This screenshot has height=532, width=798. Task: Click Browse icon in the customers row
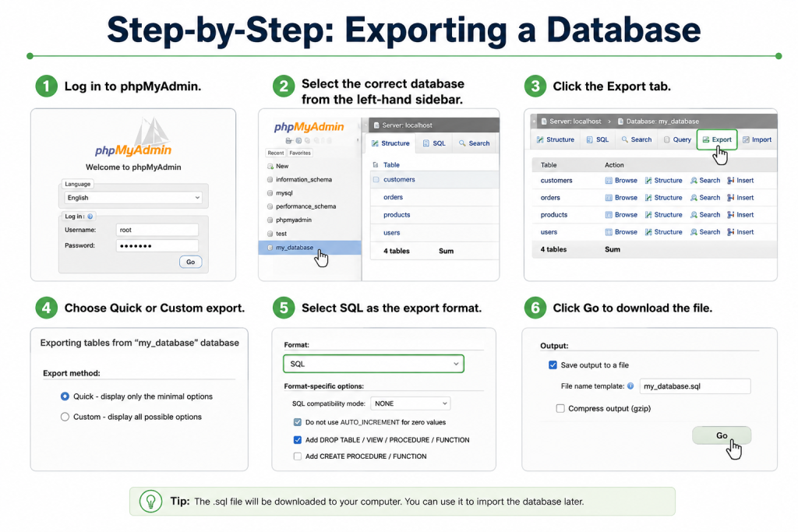[608, 181]
